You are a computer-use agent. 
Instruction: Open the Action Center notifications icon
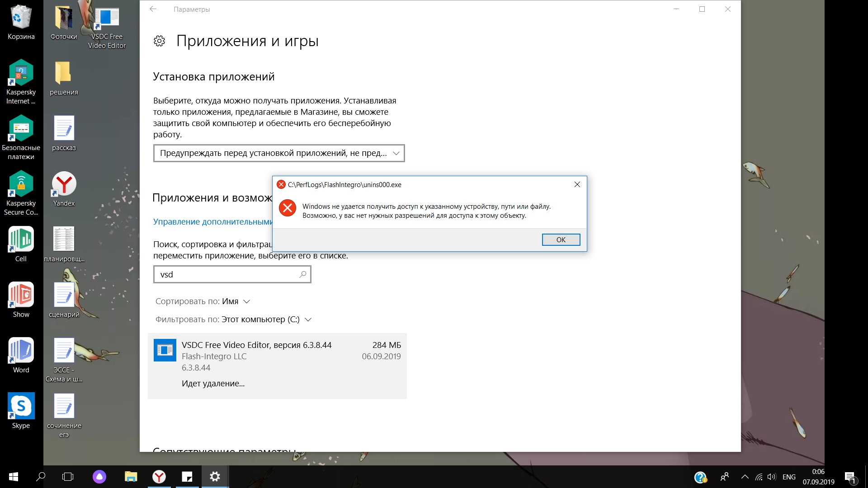pos(850,477)
